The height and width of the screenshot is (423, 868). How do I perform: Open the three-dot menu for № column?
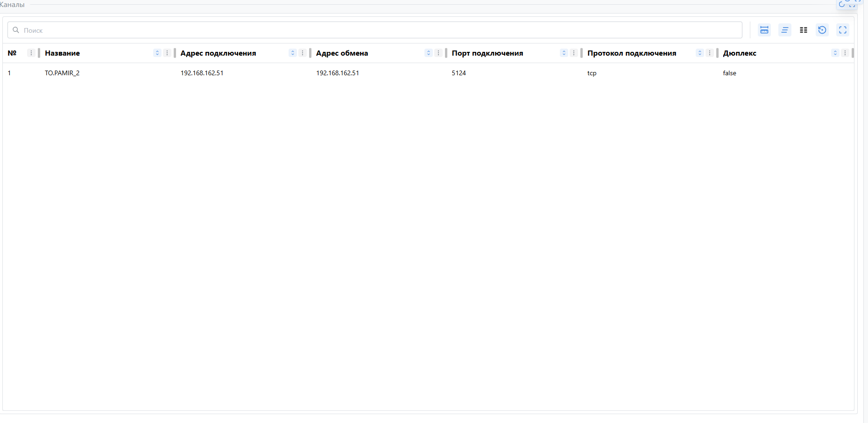[x=31, y=53]
